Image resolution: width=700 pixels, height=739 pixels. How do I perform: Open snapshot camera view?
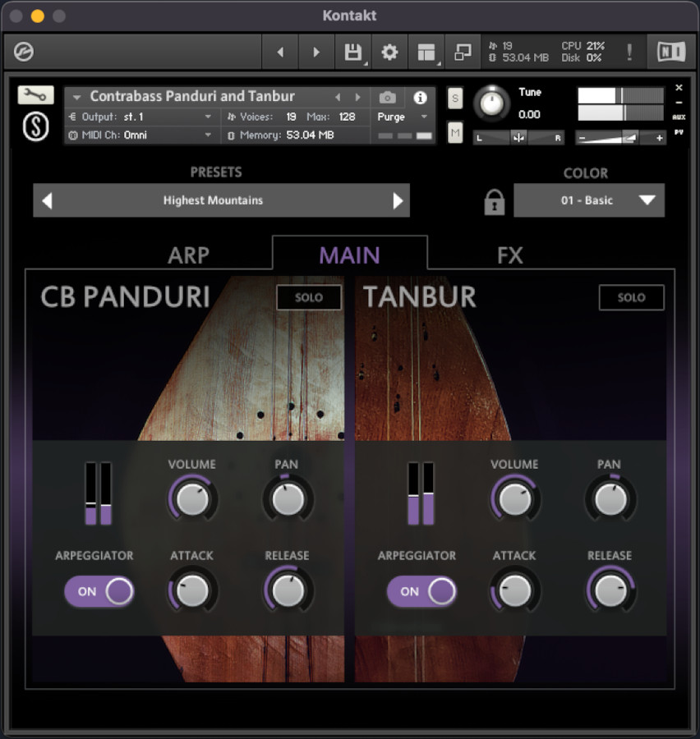[387, 98]
